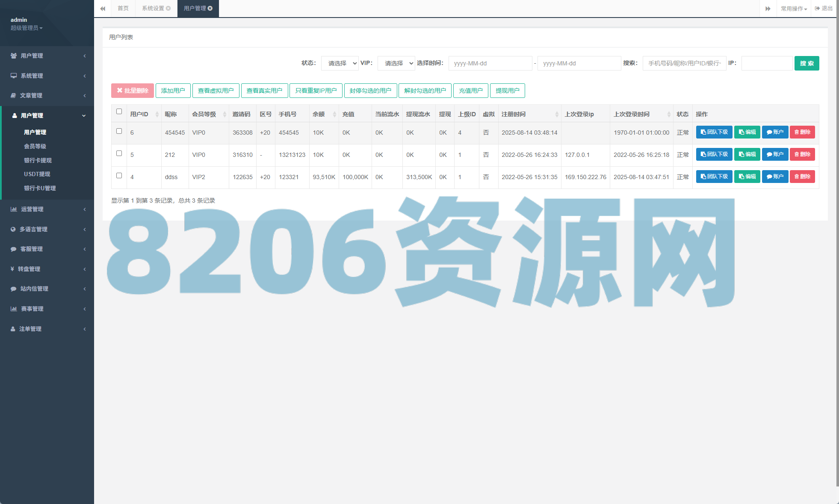Open the 会员等级 submenu item
The width and height of the screenshot is (839, 504).
[35, 146]
